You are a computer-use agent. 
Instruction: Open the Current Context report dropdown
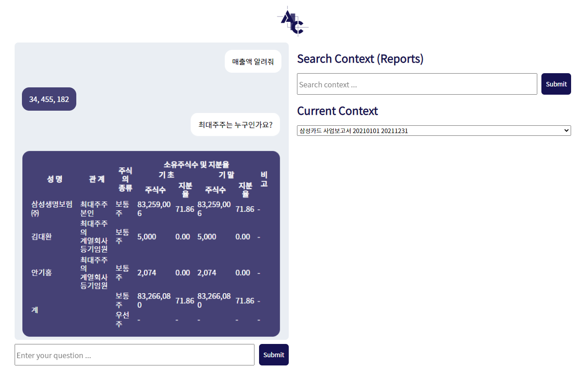[x=434, y=131]
